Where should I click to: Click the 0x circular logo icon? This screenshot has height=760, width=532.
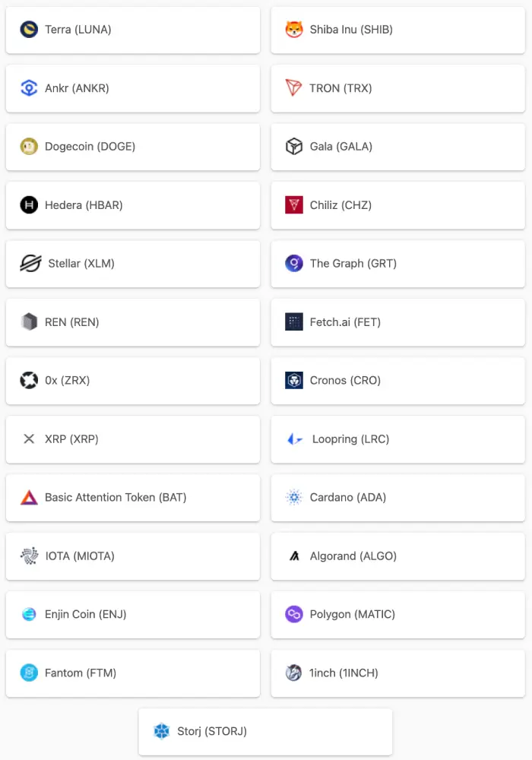tap(29, 381)
